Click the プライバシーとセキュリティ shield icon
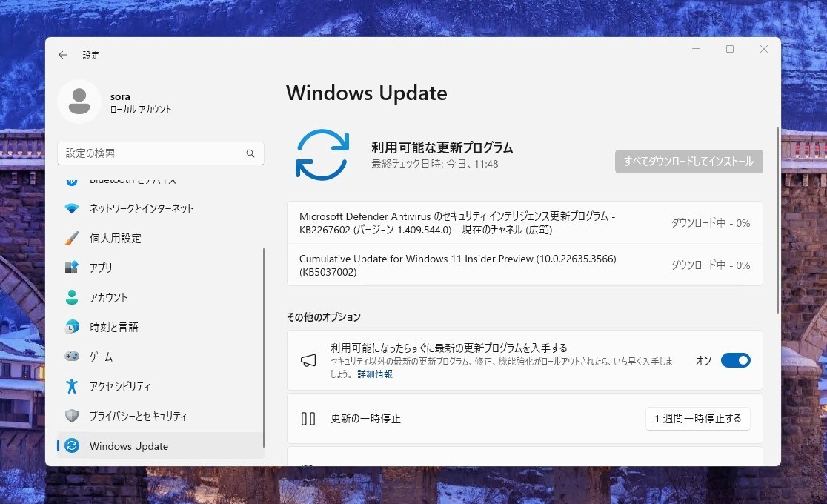Image resolution: width=827 pixels, height=504 pixels. [71, 416]
